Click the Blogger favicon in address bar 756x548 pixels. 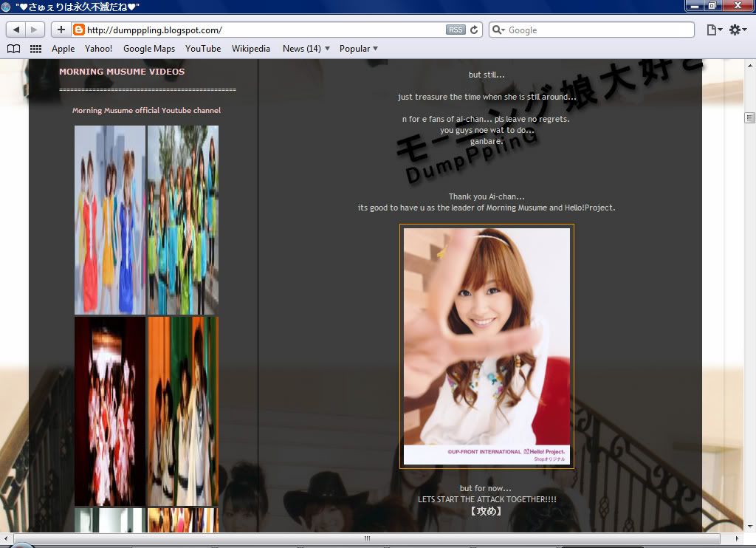78,30
